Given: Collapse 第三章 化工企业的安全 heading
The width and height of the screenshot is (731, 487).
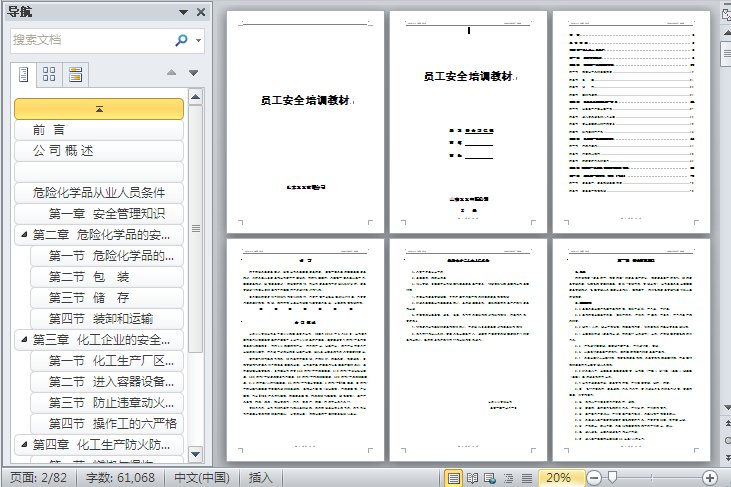Looking at the screenshot, I should point(24,339).
